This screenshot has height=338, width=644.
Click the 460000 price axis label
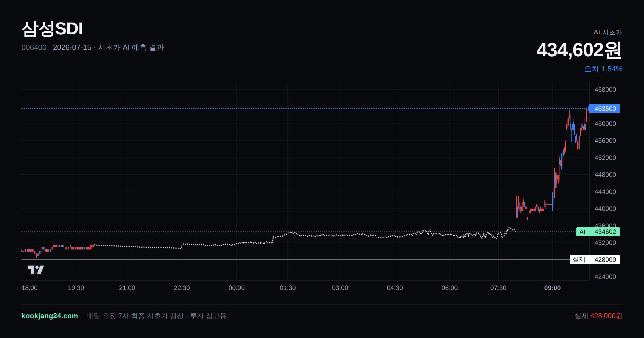[x=605, y=124]
